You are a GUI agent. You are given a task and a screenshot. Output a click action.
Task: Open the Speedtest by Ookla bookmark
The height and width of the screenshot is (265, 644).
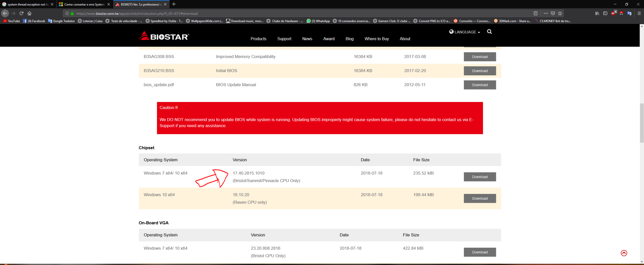click(164, 21)
